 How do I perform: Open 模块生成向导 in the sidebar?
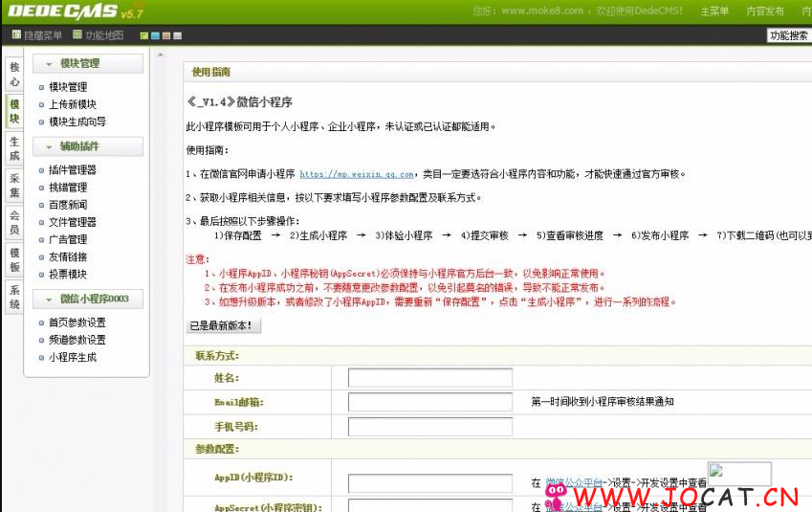pyautogui.click(x=77, y=122)
